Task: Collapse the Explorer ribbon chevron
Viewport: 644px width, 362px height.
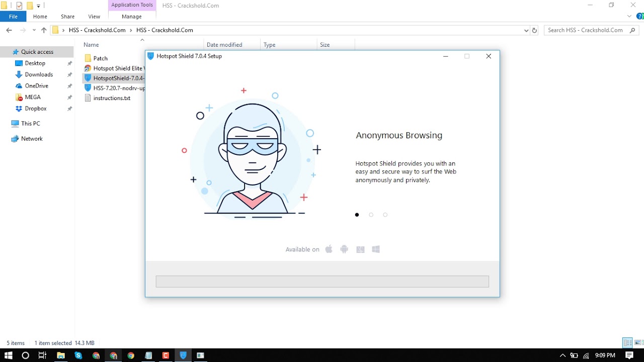Action: point(629,17)
